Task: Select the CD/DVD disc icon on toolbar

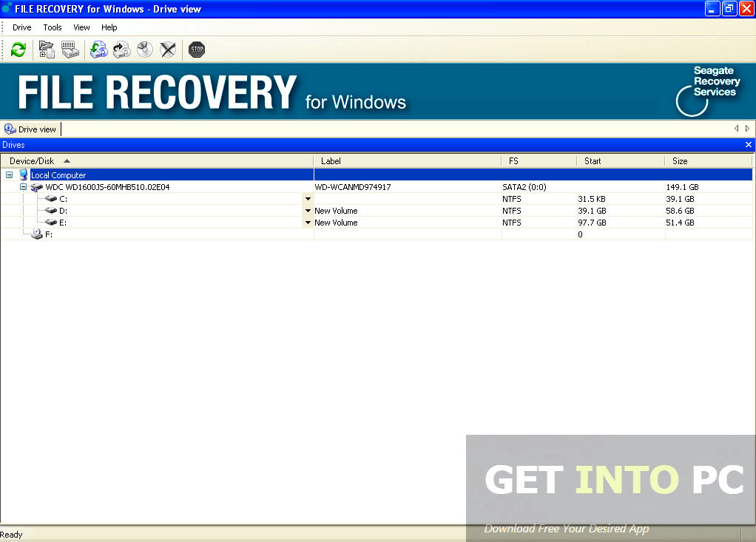Action: [x=144, y=50]
